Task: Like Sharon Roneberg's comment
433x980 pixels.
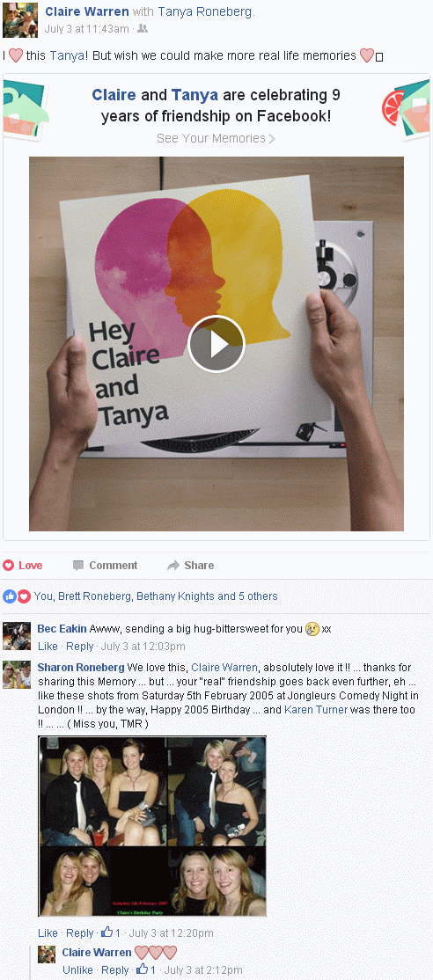Action: point(48,932)
